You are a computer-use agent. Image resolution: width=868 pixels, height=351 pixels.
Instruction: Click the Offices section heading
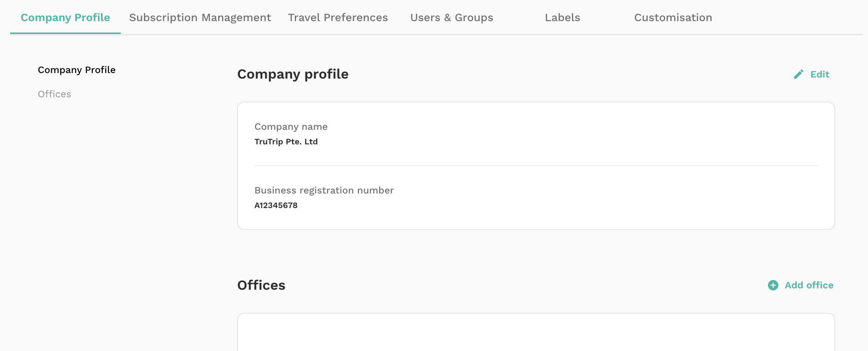(261, 285)
